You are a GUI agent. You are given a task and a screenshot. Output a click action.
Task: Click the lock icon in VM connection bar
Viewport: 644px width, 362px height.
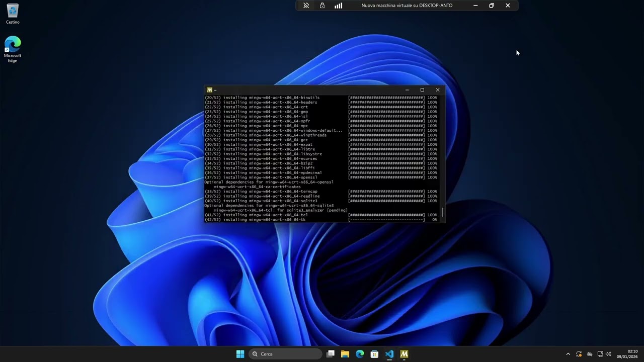coord(323,6)
